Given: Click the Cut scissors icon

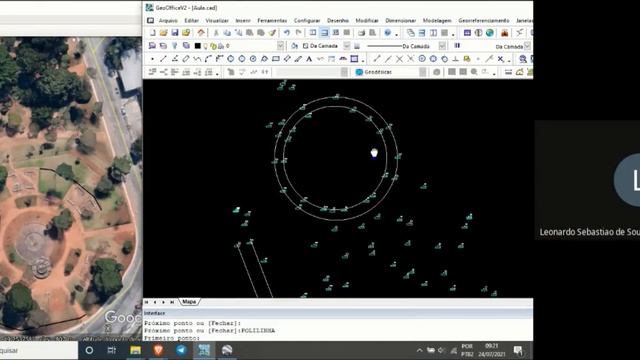Looking at the screenshot, I should pos(216,33).
